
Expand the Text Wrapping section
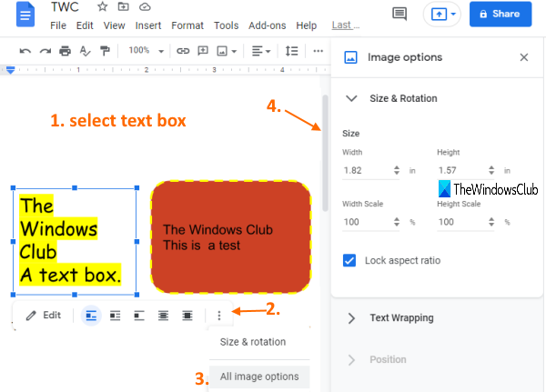(x=351, y=318)
